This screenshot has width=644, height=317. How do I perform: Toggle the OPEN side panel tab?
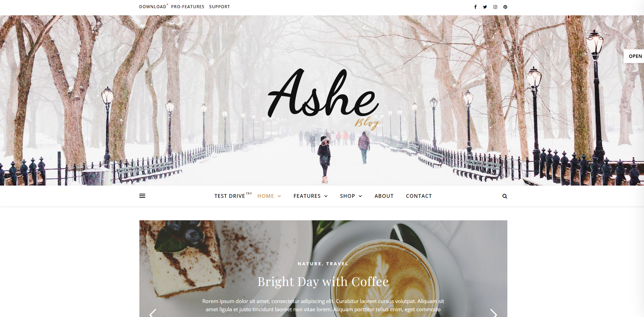pos(634,56)
